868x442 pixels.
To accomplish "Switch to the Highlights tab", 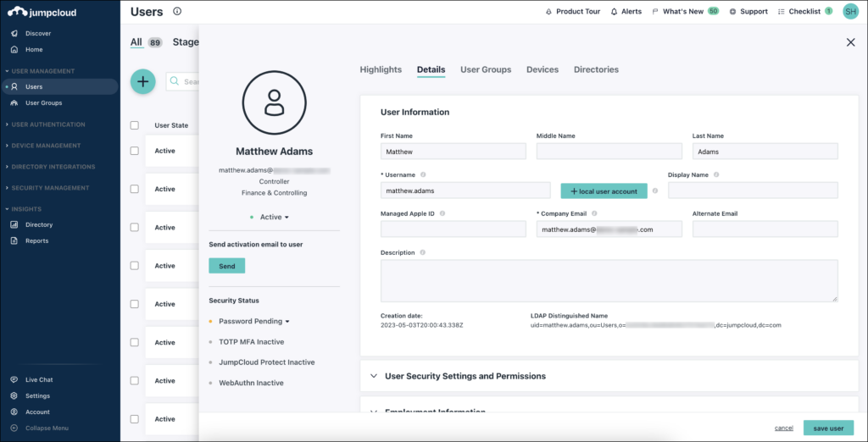I will [x=381, y=69].
